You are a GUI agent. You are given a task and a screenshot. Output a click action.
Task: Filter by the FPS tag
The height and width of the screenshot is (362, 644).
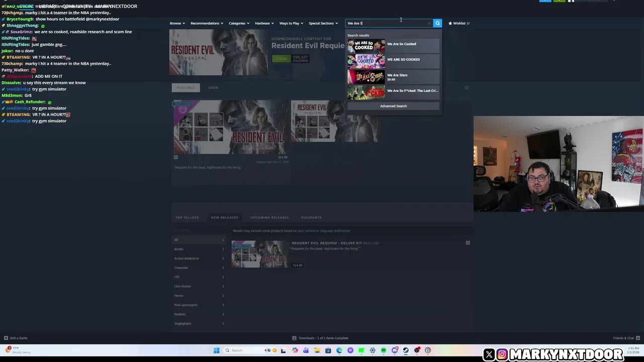click(x=199, y=277)
